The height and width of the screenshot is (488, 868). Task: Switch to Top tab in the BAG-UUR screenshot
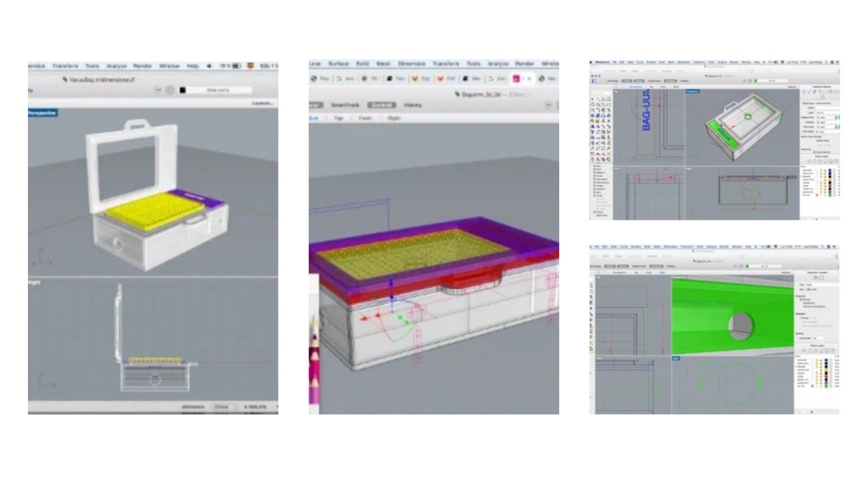(651, 86)
